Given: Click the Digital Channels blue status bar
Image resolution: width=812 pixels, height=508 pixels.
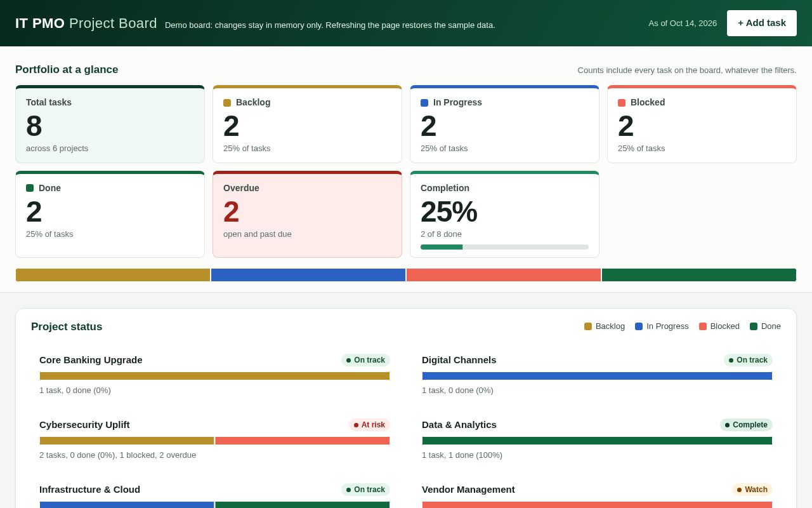Looking at the screenshot, I should click(597, 376).
